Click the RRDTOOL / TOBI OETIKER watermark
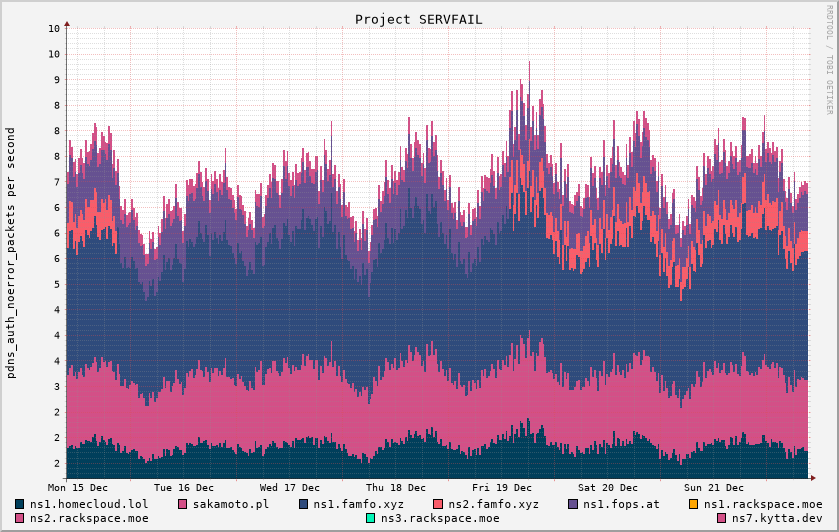The height and width of the screenshot is (532, 839). 829,60
